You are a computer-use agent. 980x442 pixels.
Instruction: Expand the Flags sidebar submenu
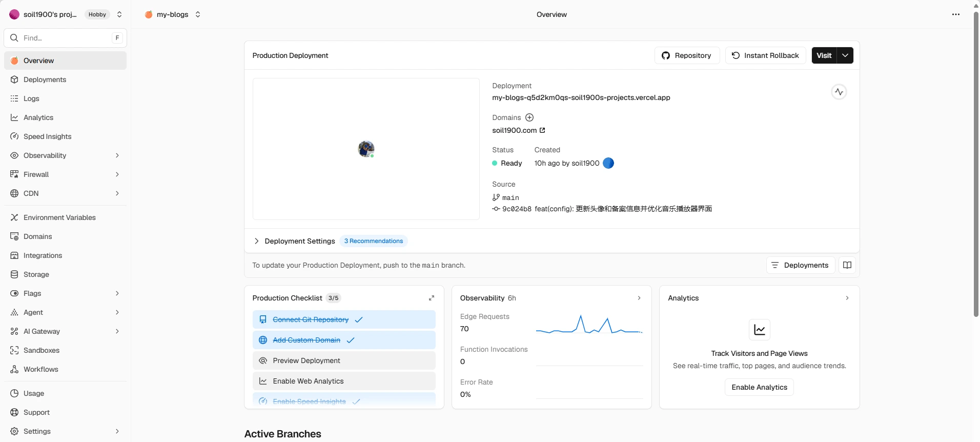point(117,293)
